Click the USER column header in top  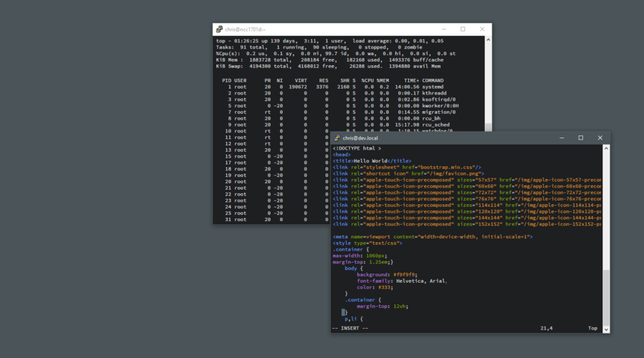tap(240, 80)
